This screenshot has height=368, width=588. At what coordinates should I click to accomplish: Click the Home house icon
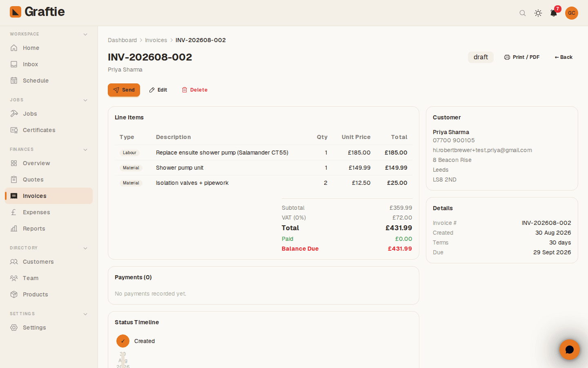click(x=14, y=48)
